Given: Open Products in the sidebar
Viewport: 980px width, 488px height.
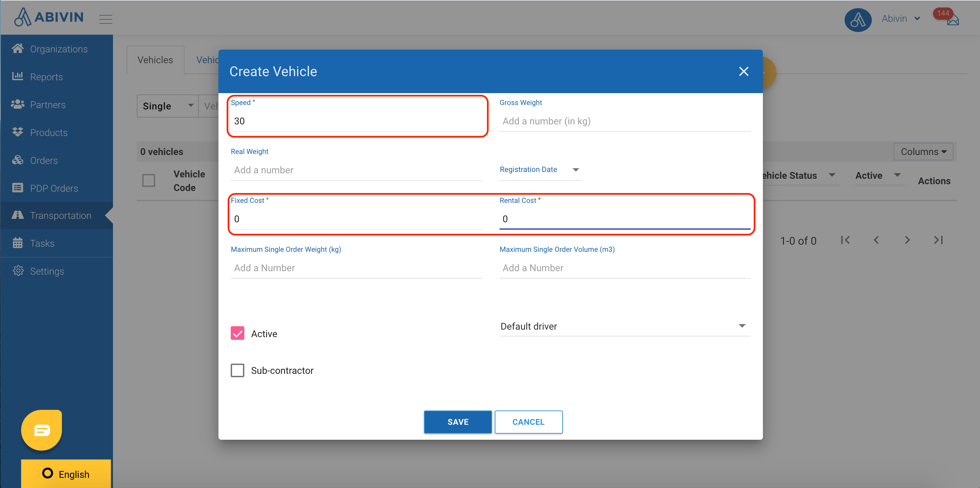Looking at the screenshot, I should pyautogui.click(x=49, y=133).
